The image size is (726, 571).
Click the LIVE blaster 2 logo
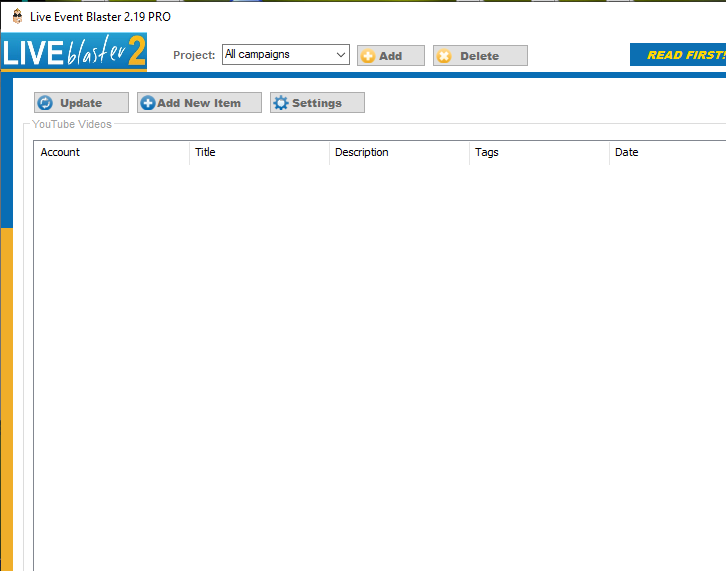74,52
